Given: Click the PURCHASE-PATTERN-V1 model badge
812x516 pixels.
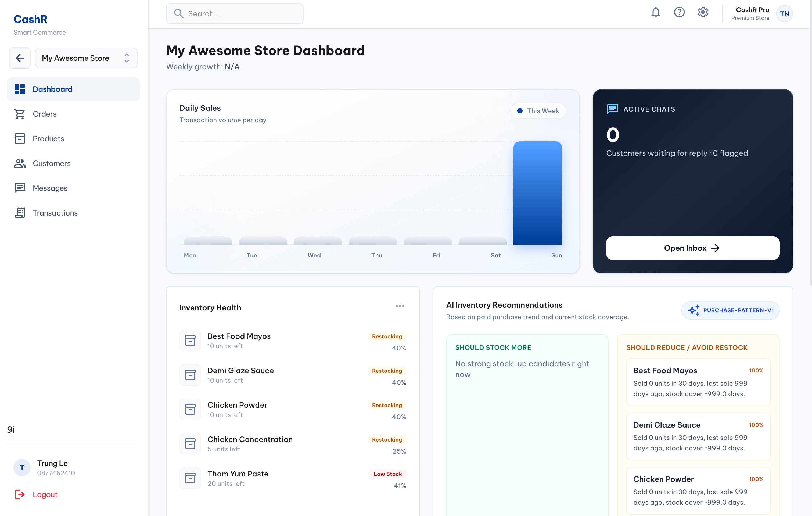Looking at the screenshot, I should (x=730, y=310).
